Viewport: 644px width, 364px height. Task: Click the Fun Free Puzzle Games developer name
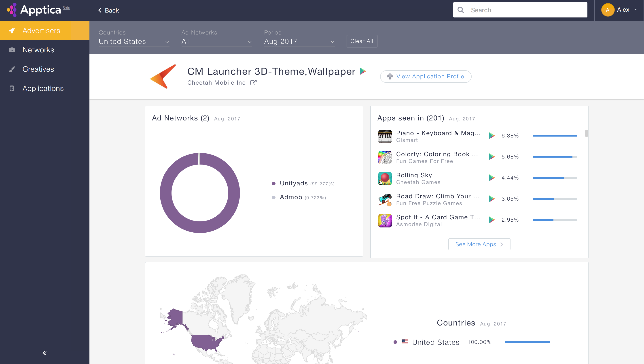[x=429, y=203]
